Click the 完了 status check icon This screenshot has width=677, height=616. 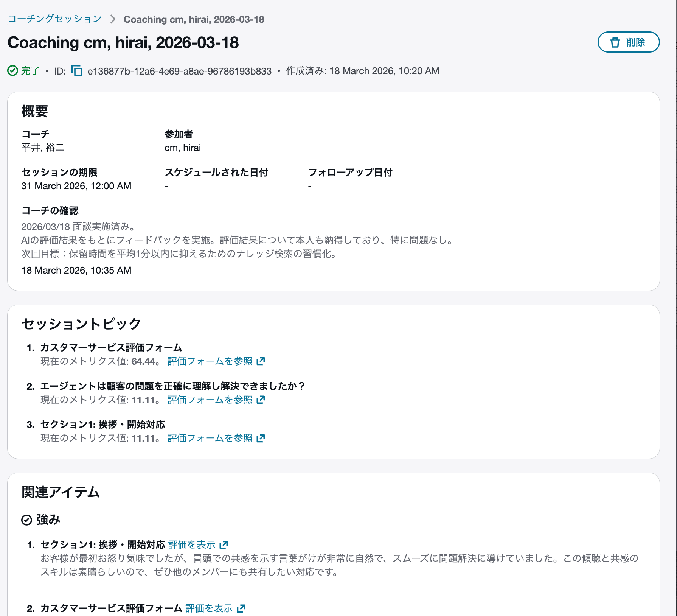[12, 70]
